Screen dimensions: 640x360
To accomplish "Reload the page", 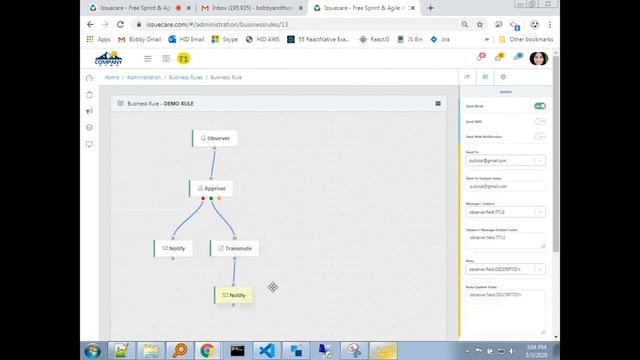I will pos(120,24).
